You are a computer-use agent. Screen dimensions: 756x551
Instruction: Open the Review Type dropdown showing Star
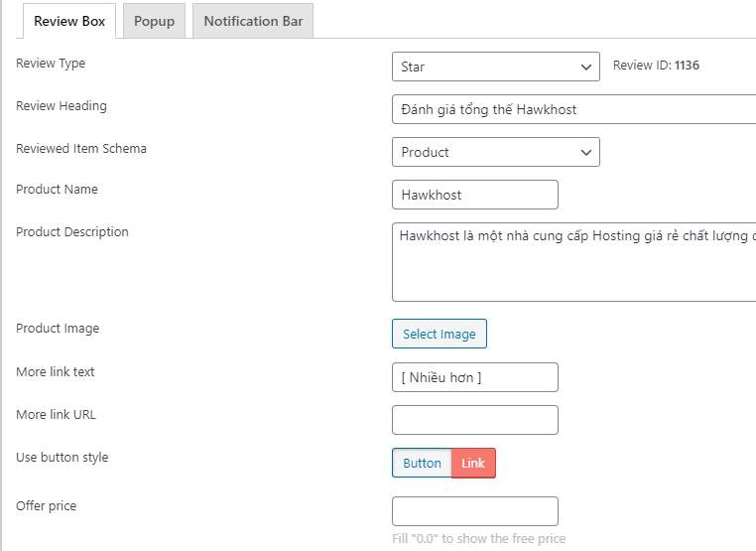496,67
